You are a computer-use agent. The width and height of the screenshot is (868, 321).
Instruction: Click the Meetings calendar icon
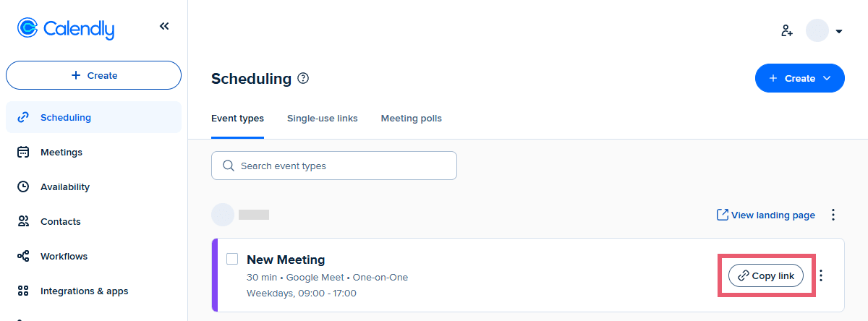click(23, 152)
